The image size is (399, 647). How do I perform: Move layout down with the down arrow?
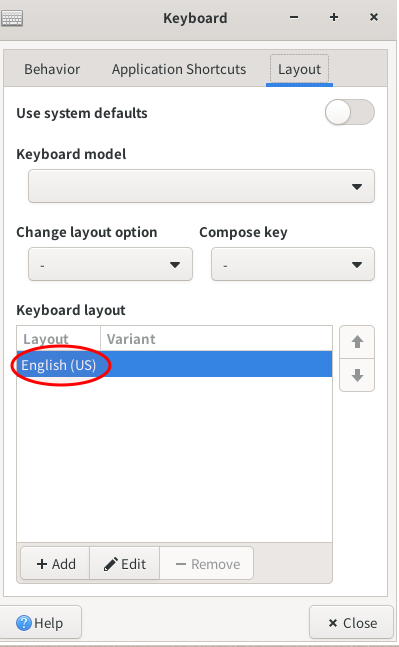coord(357,375)
